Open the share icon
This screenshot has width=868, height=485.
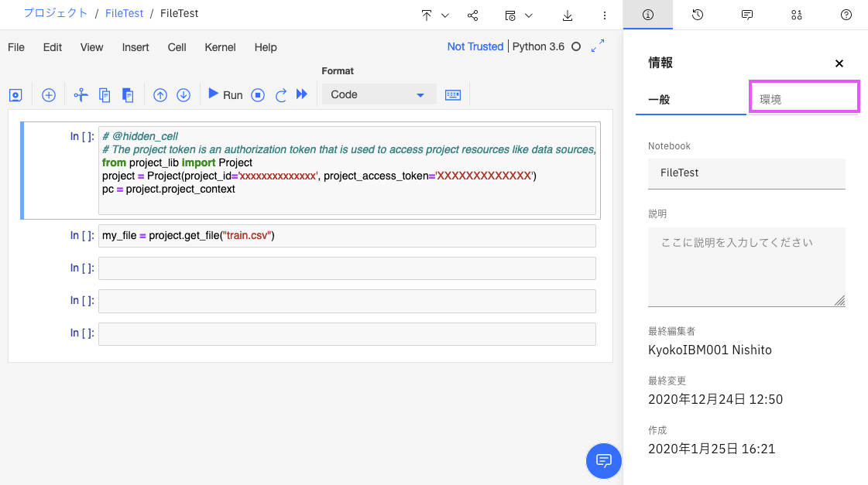(x=473, y=15)
